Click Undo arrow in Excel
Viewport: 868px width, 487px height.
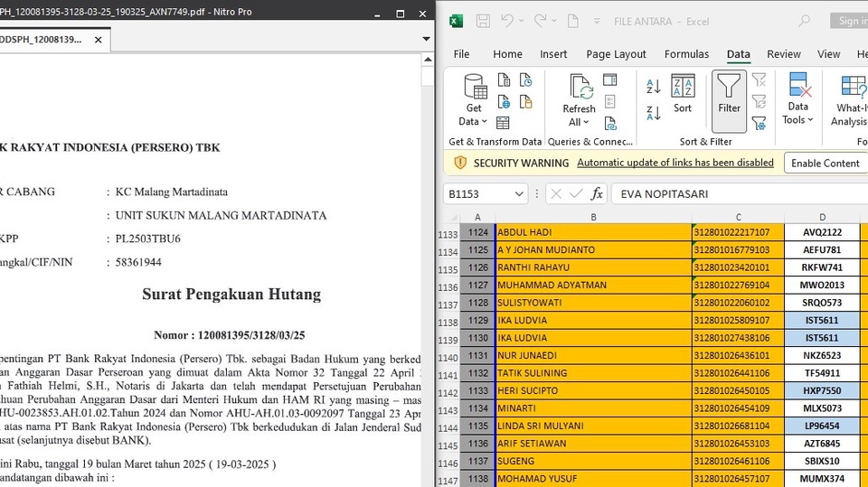coord(506,21)
